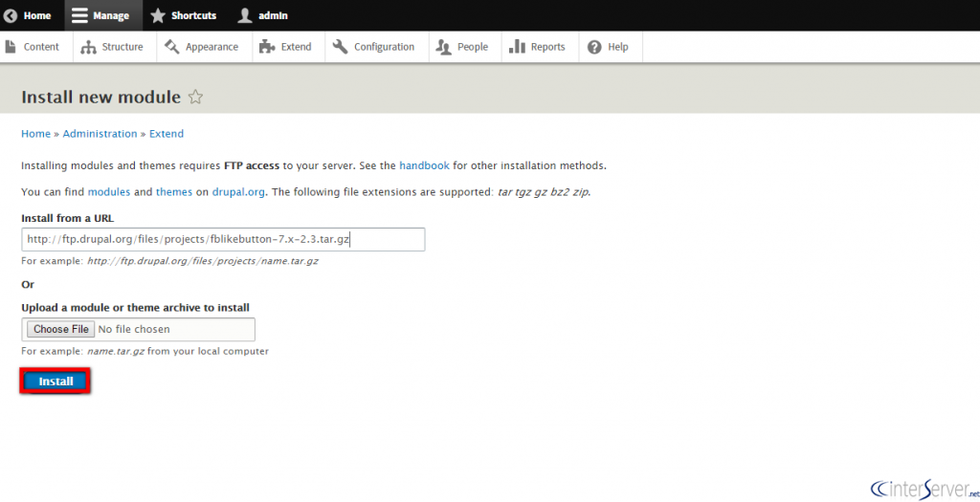Click the blue Install button

pos(56,382)
